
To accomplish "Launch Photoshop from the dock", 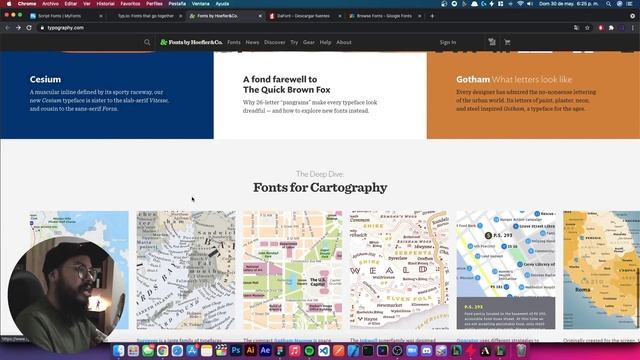I will click(236, 351).
